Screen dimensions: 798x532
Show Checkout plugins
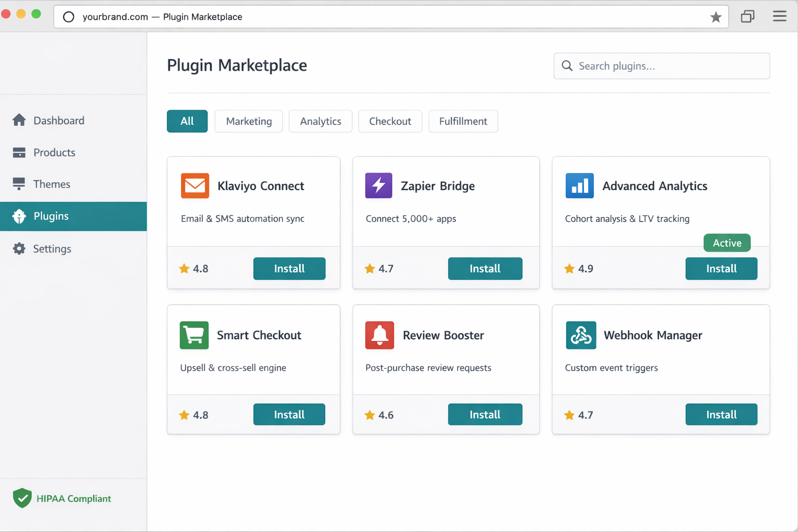tap(390, 121)
